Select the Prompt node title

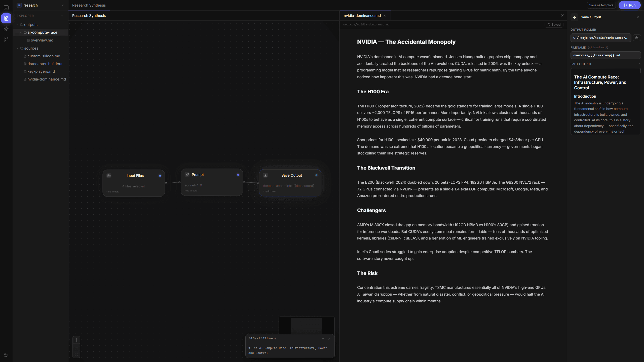[198, 175]
